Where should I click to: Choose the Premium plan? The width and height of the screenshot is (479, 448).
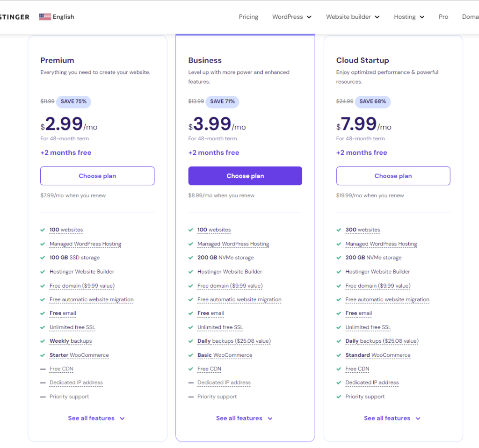coord(97,176)
